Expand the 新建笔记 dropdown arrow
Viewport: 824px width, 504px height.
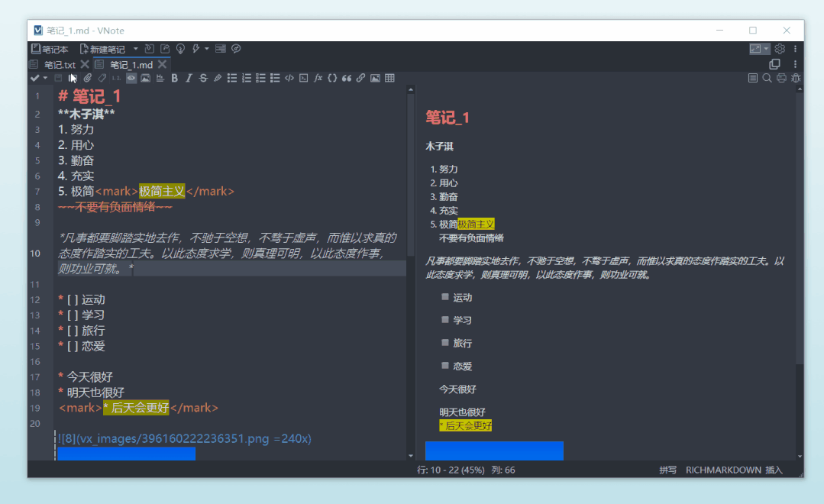136,49
